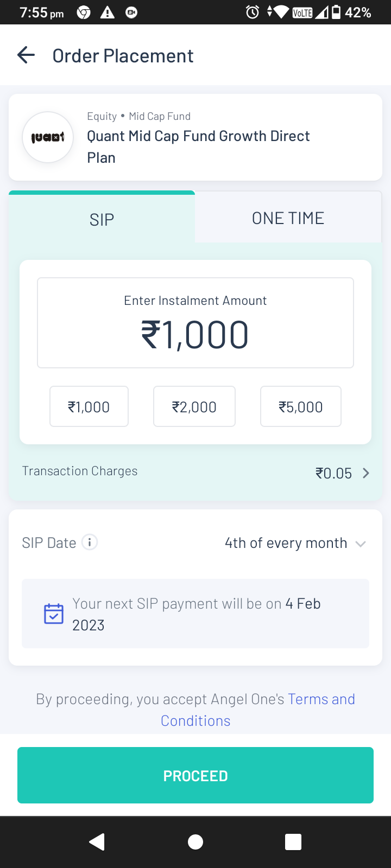Open SIP Date info icon
This screenshot has height=868, width=391.
tap(90, 542)
